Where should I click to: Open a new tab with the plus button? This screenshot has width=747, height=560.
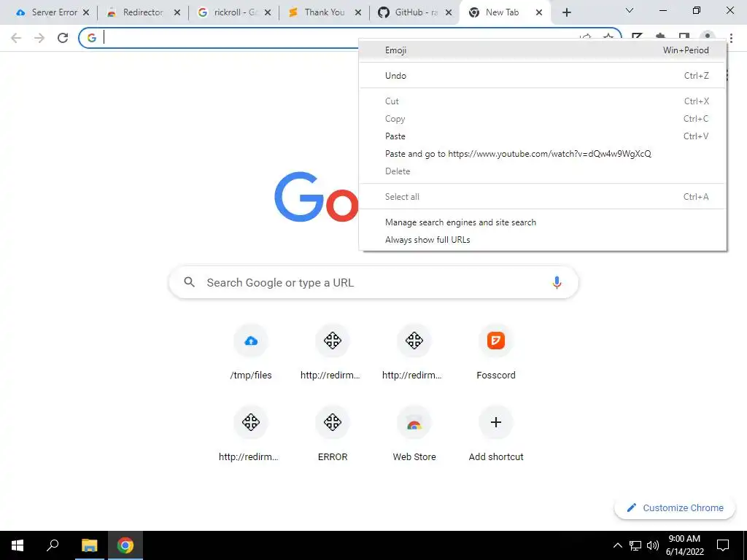click(x=566, y=12)
